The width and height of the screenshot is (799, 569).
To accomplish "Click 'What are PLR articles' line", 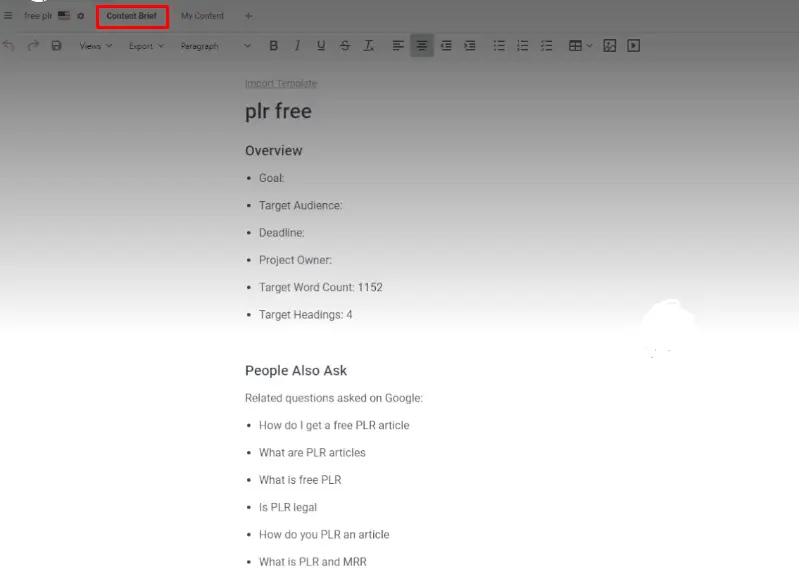I will click(312, 453).
